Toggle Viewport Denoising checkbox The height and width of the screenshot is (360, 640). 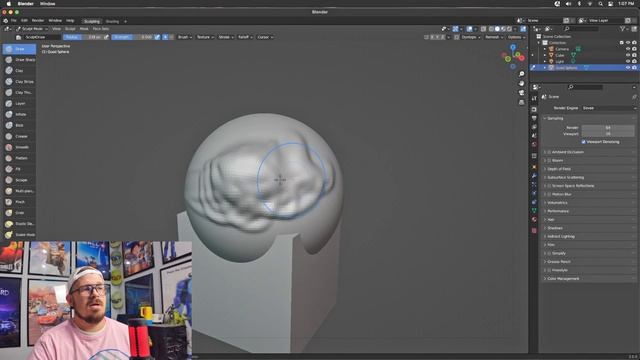(583, 142)
